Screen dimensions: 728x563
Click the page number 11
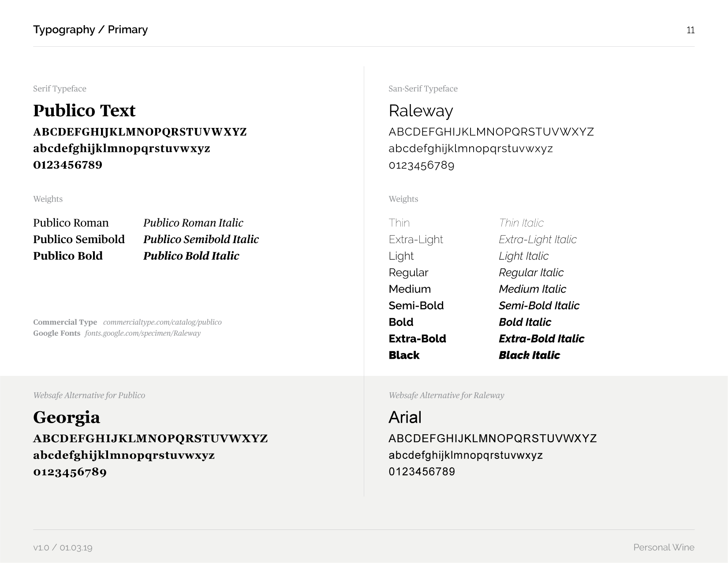[690, 30]
